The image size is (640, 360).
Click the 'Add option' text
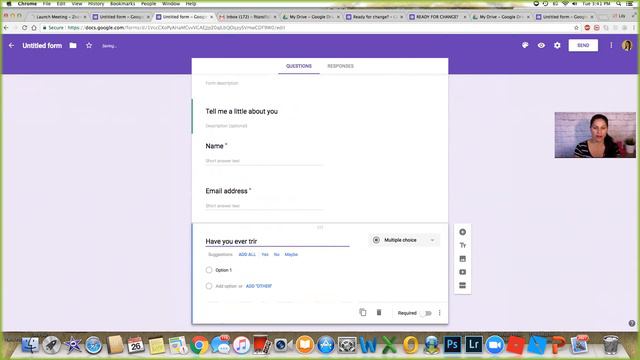click(226, 286)
